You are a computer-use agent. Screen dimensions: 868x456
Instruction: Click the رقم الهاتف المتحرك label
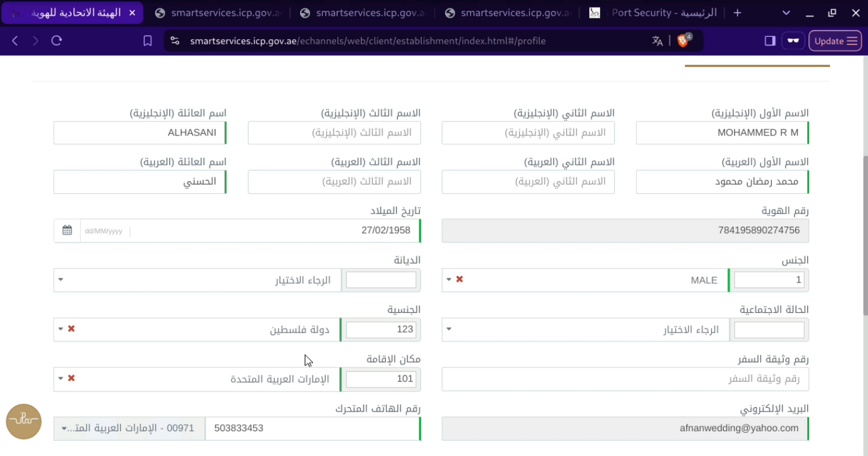[378, 408]
